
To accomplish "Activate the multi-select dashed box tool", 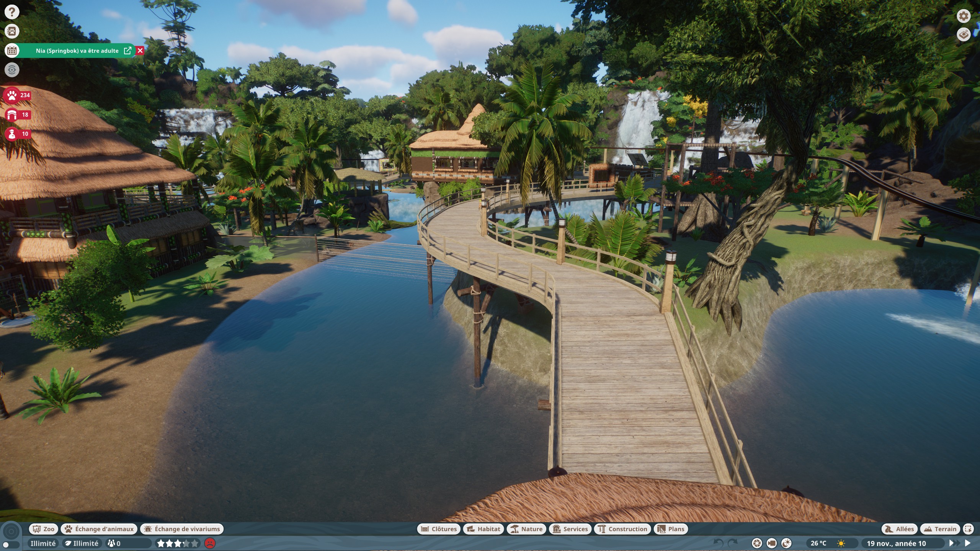I will click(968, 529).
